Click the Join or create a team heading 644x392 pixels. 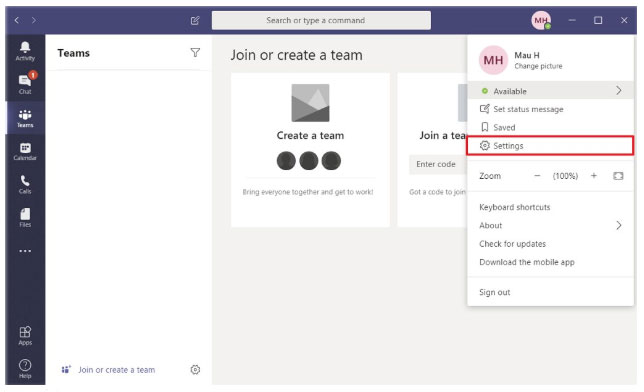296,55
